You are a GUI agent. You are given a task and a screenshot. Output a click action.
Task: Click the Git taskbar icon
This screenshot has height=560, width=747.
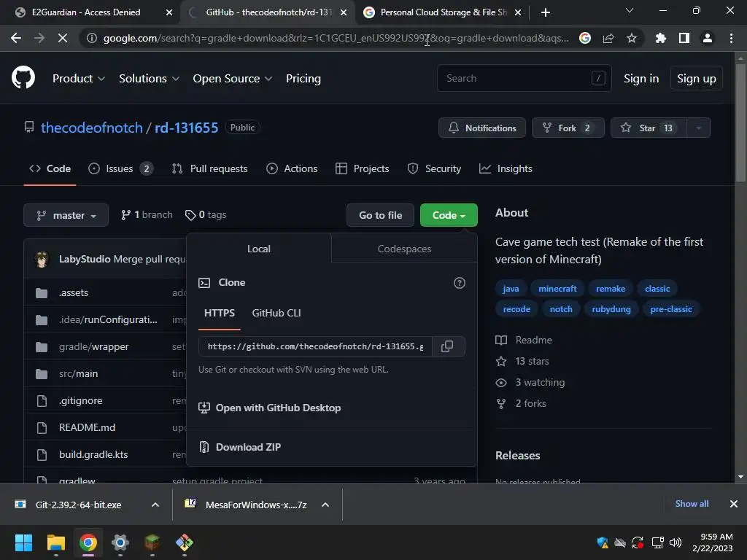point(185,542)
